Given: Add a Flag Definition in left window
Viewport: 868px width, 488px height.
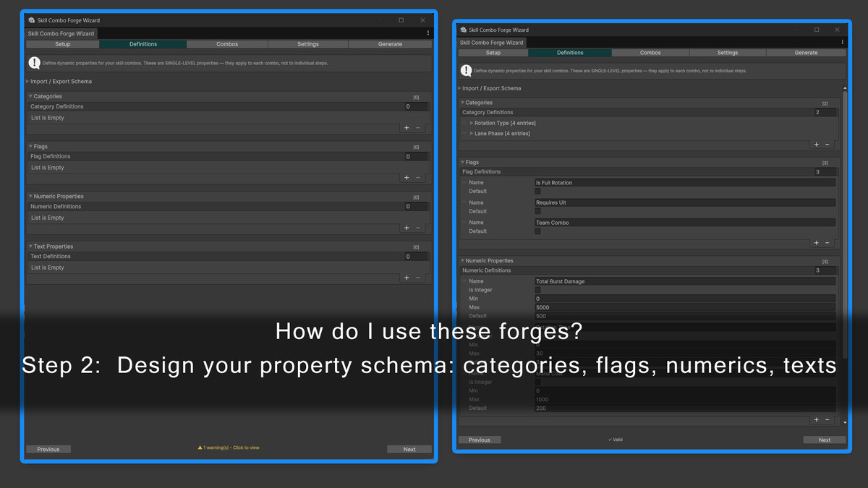Looking at the screenshot, I should (x=407, y=178).
